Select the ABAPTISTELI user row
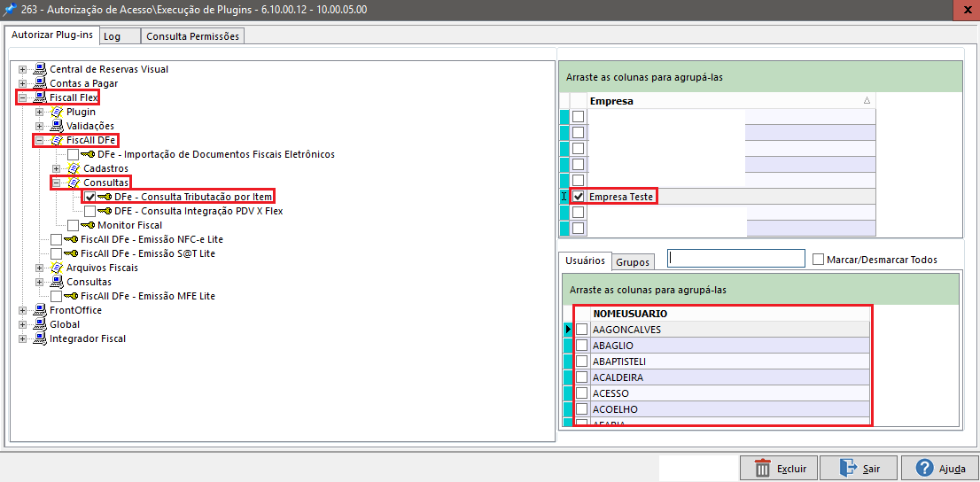The height and width of the screenshot is (482, 980). (729, 361)
